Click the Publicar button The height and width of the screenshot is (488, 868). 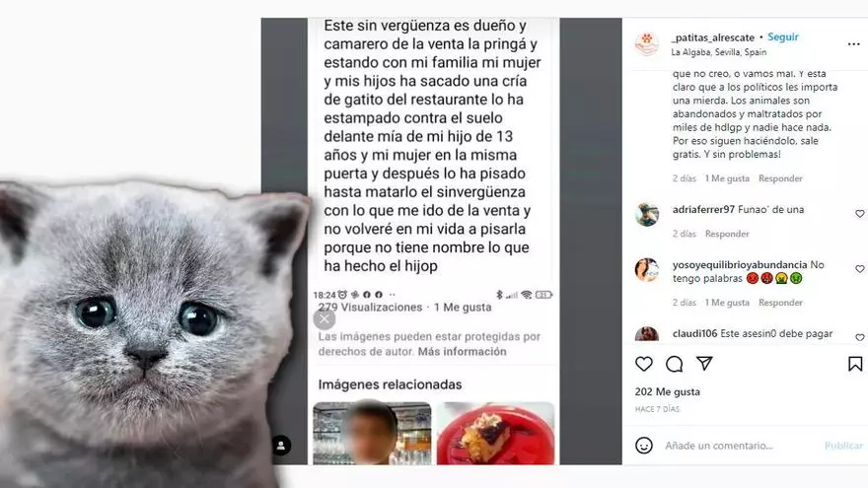tap(843, 446)
